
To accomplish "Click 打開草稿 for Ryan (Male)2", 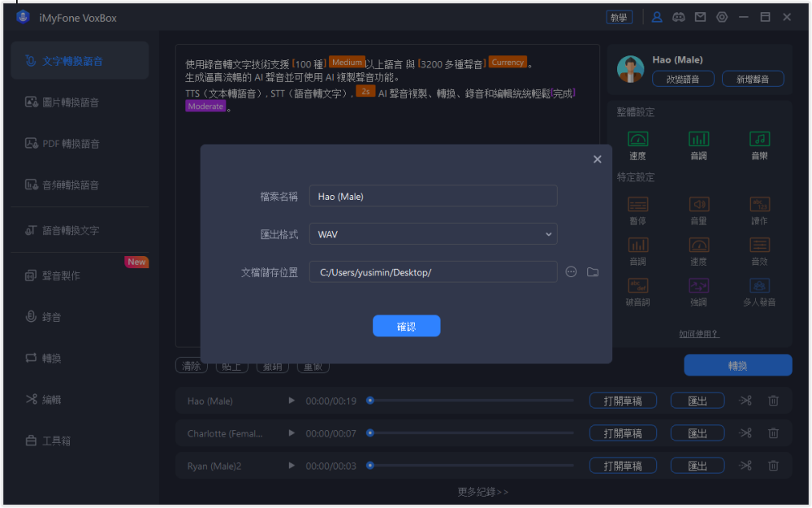I will [623, 466].
